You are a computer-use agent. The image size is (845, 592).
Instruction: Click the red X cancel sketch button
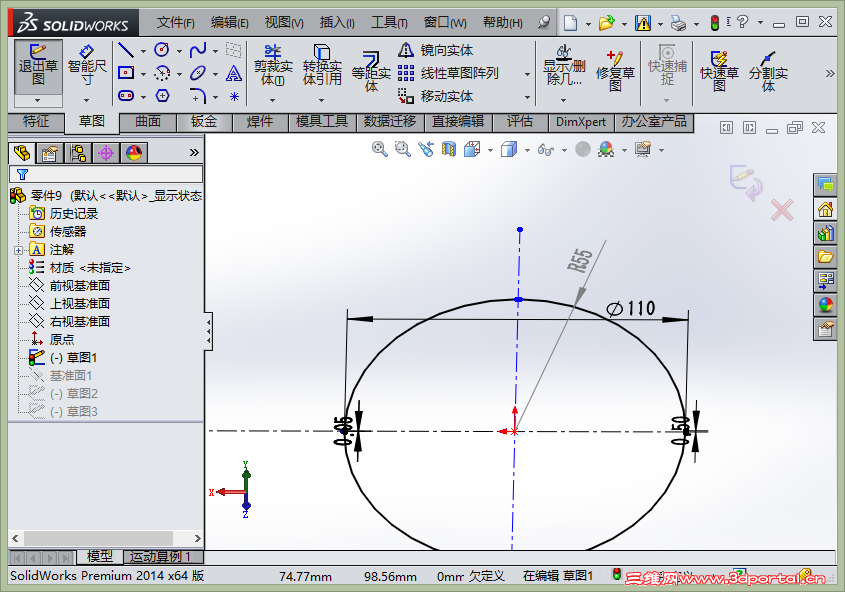point(781,209)
